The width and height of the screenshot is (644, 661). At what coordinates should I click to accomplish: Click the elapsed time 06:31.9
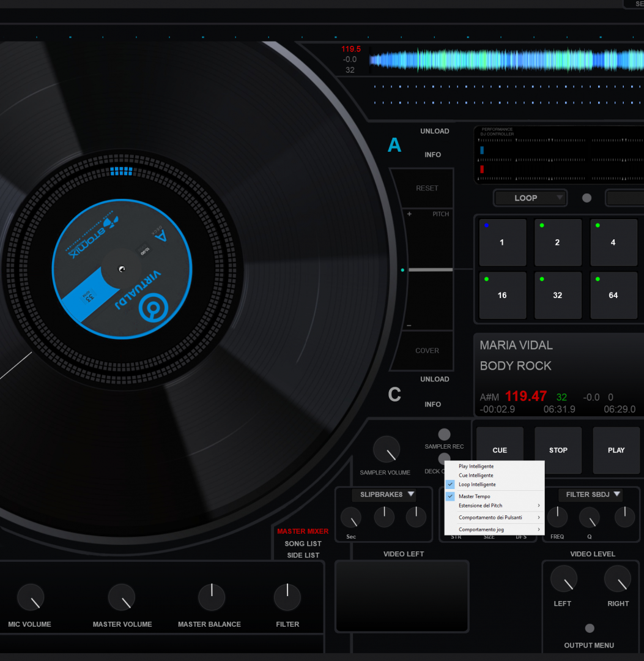click(560, 409)
